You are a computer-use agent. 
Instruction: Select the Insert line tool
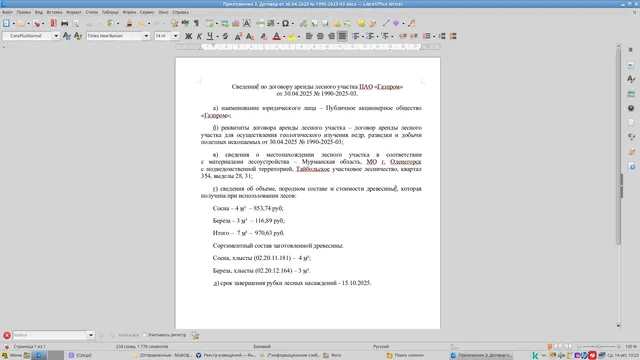point(386,24)
